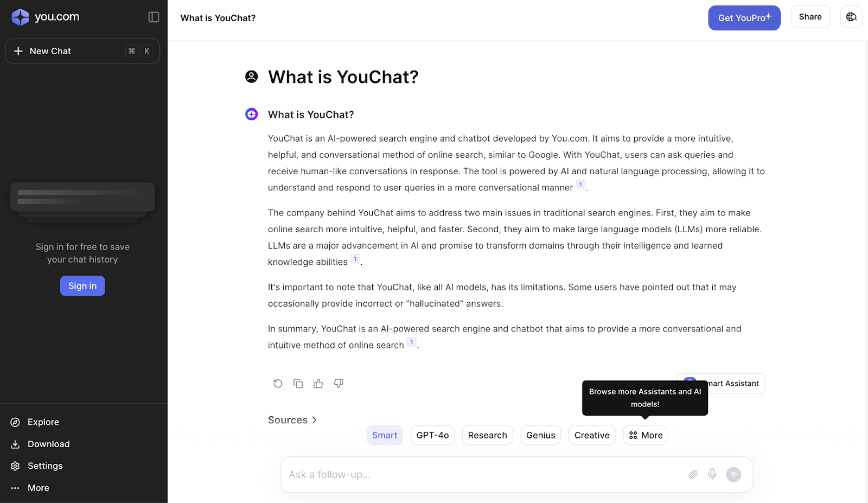Attach a file with the paperclip icon
The height and width of the screenshot is (503, 868).
pyautogui.click(x=693, y=475)
